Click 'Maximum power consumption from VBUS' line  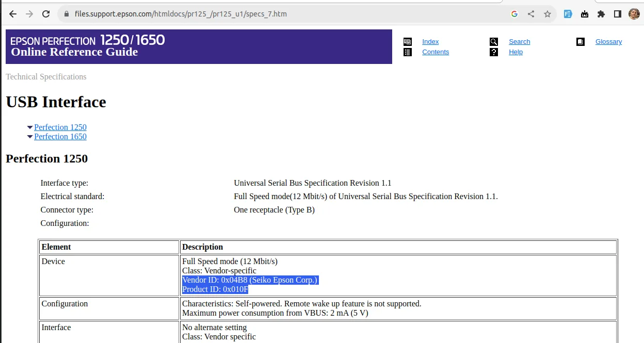[x=275, y=313]
